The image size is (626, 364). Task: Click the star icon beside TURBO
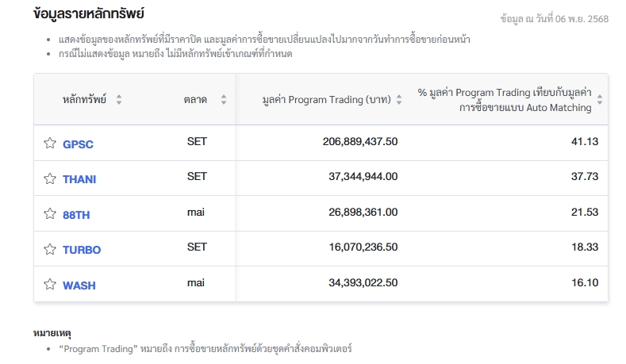click(50, 249)
